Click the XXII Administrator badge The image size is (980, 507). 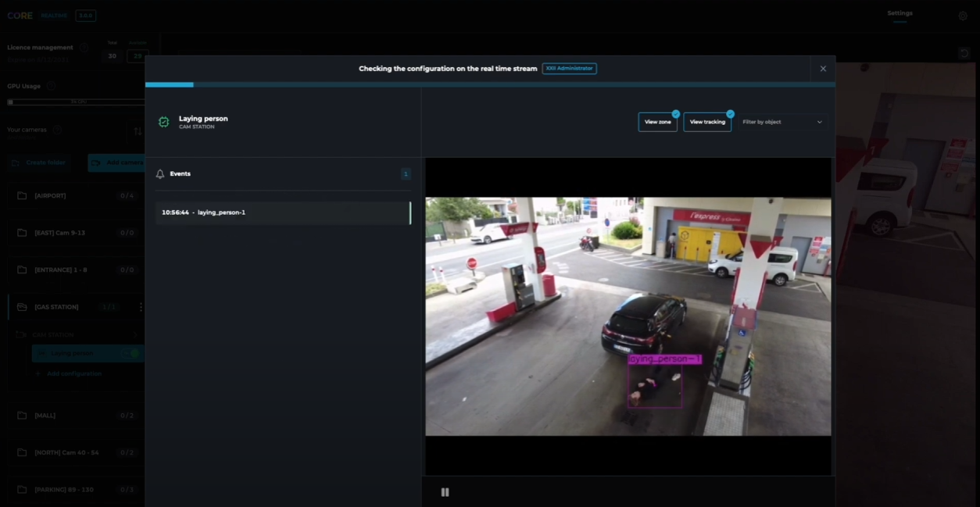pyautogui.click(x=569, y=69)
